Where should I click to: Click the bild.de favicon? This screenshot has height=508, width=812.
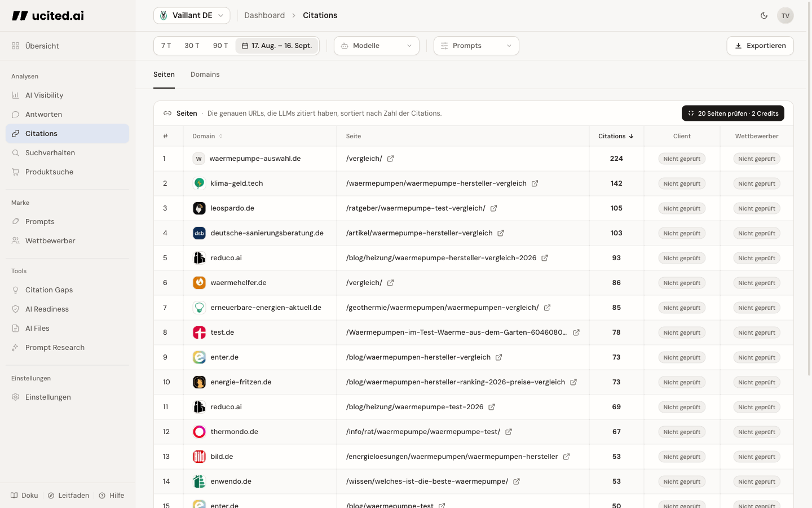coord(199,457)
